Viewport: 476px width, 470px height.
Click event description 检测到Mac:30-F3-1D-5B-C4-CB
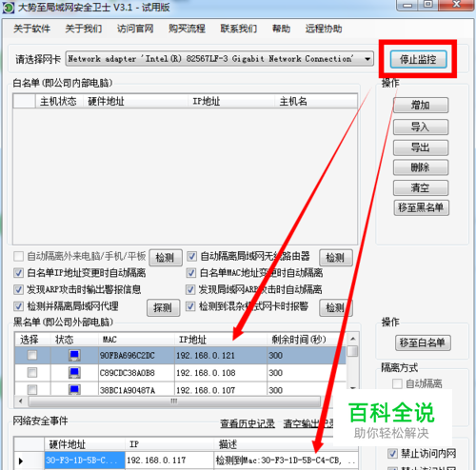[x=286, y=460]
